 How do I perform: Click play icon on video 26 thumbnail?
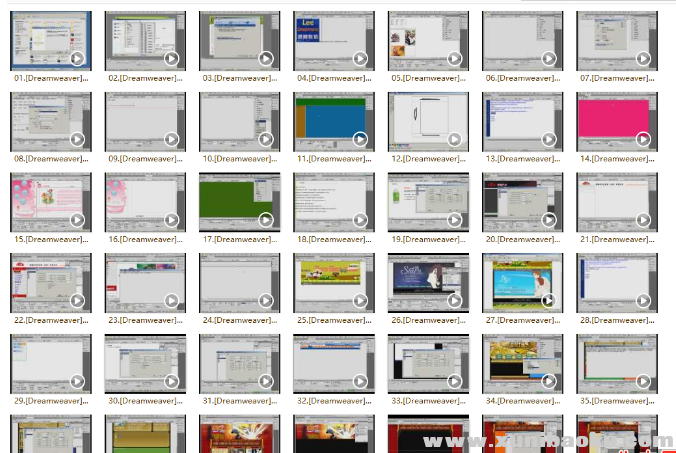[454, 300]
